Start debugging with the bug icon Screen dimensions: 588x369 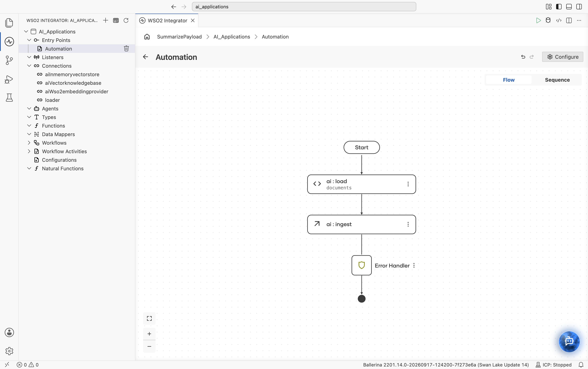(548, 20)
